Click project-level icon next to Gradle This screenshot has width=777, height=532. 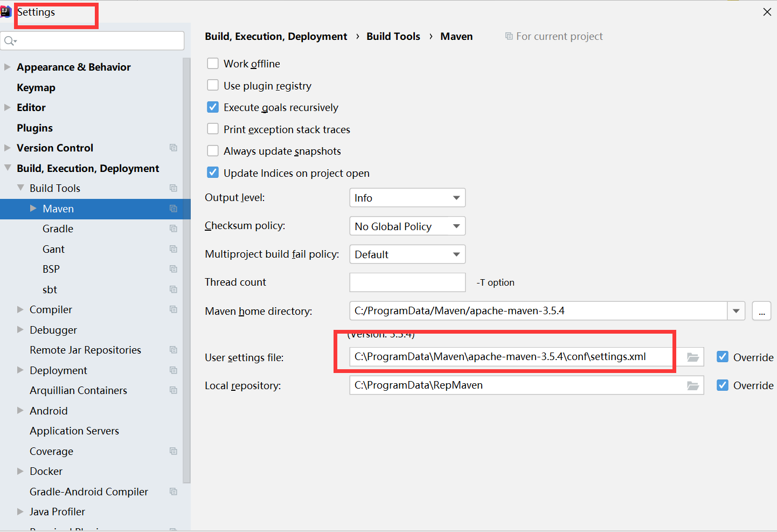tap(174, 229)
